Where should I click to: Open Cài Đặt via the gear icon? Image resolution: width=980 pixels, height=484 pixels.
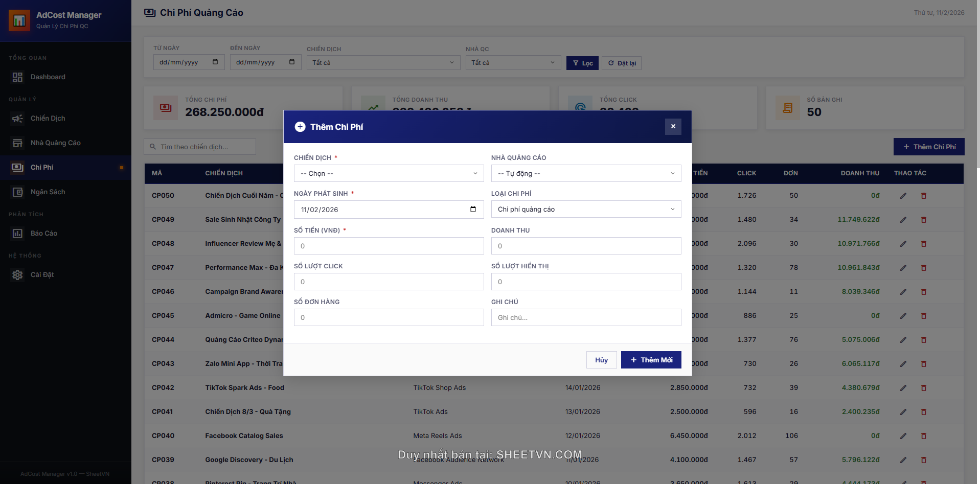click(17, 274)
